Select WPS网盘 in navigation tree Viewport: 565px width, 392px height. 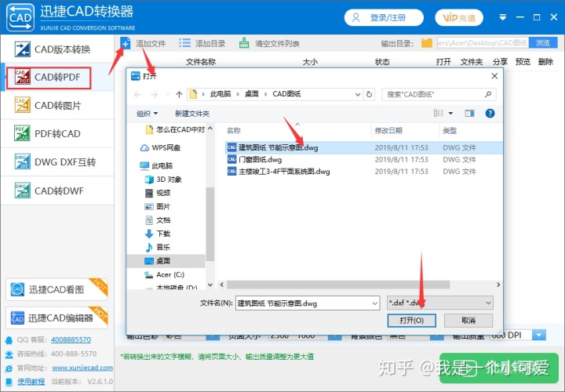160,147
